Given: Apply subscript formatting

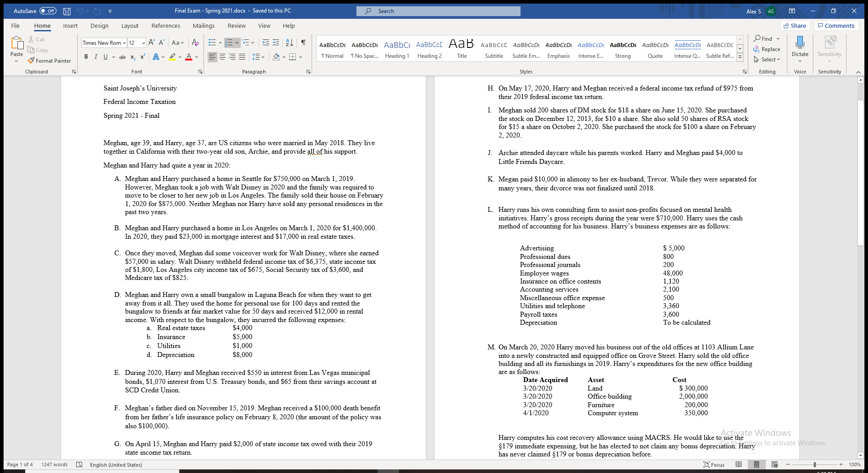Looking at the screenshot, I should (133, 56).
